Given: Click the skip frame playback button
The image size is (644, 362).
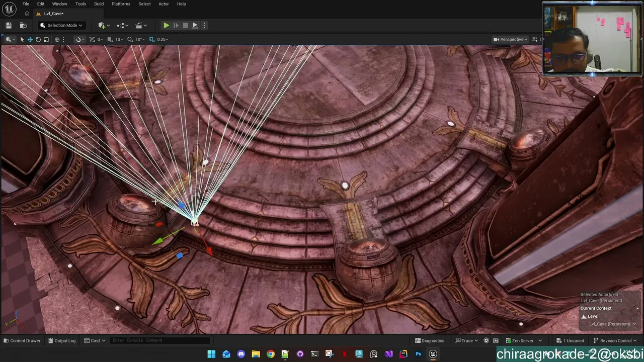Looking at the screenshot, I should pyautogui.click(x=176, y=25).
